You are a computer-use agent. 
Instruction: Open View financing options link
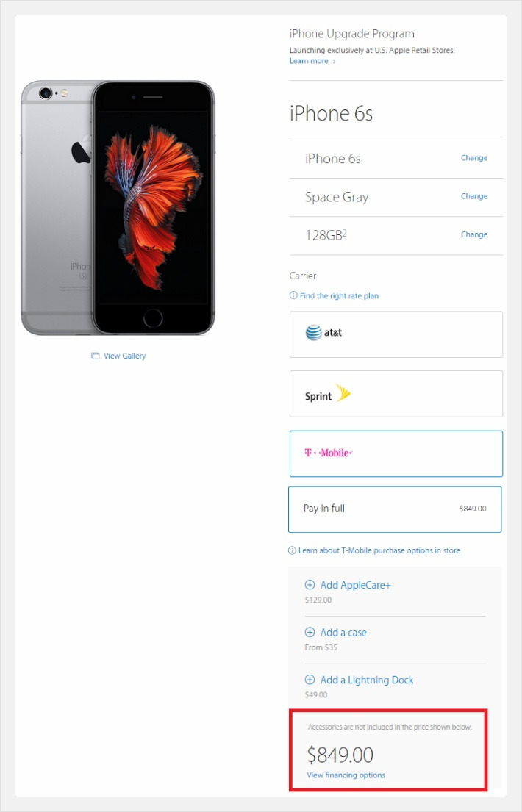pyautogui.click(x=346, y=775)
